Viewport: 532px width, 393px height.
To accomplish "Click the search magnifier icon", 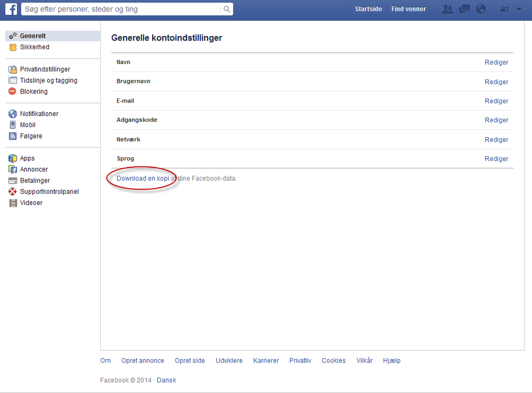I will [227, 9].
